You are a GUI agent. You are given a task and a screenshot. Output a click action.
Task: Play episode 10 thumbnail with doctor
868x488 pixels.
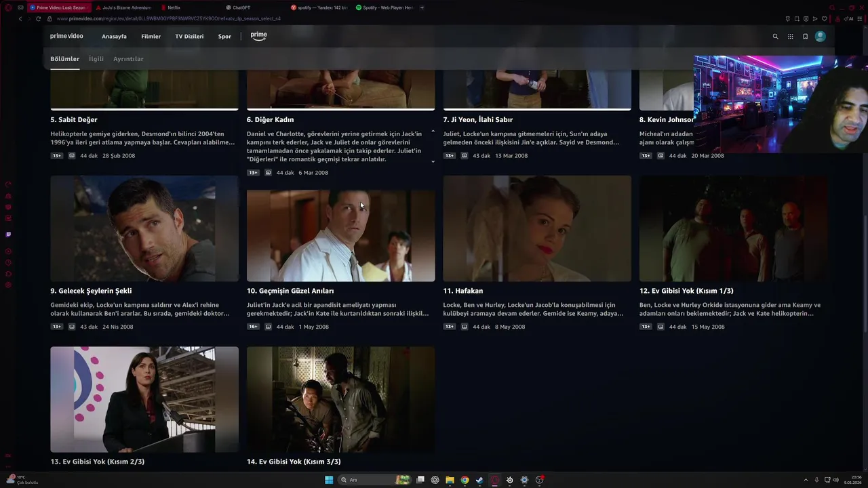(x=340, y=236)
